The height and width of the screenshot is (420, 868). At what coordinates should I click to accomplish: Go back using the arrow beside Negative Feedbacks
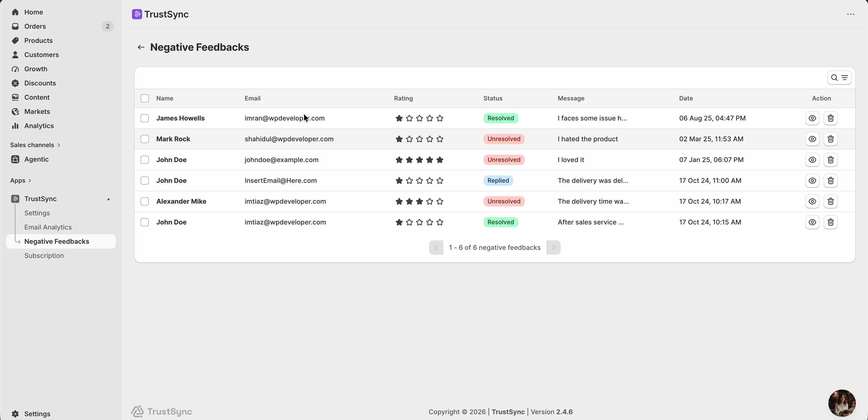click(x=141, y=47)
